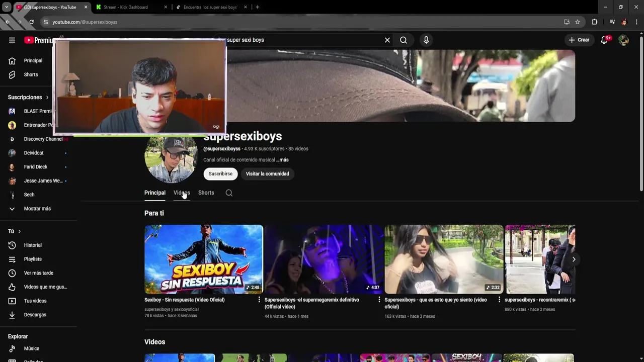
Task: Switch to the Shorts channel tab
Action: click(206, 193)
